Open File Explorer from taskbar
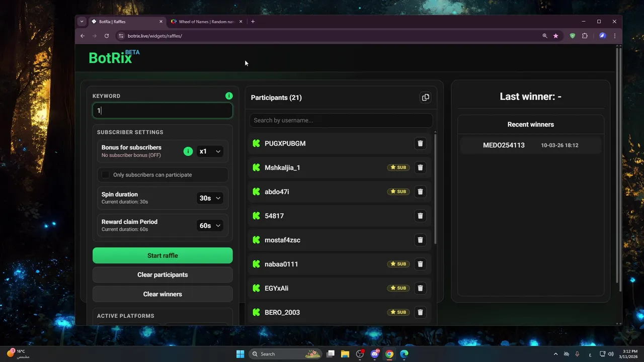Screen dimensions: 644x362 pos(345,354)
